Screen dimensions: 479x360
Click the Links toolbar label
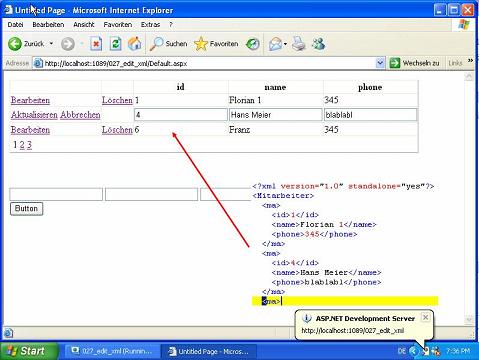455,63
